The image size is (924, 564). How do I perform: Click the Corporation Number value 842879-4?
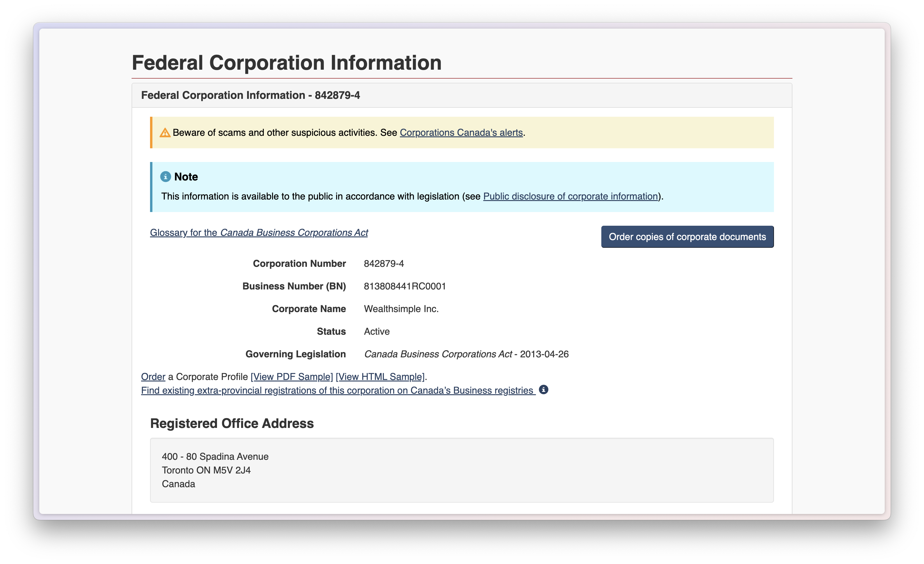[x=384, y=264]
